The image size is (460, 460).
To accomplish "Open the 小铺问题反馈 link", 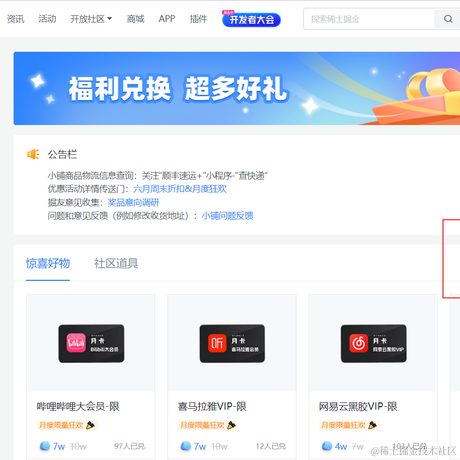I will [227, 216].
